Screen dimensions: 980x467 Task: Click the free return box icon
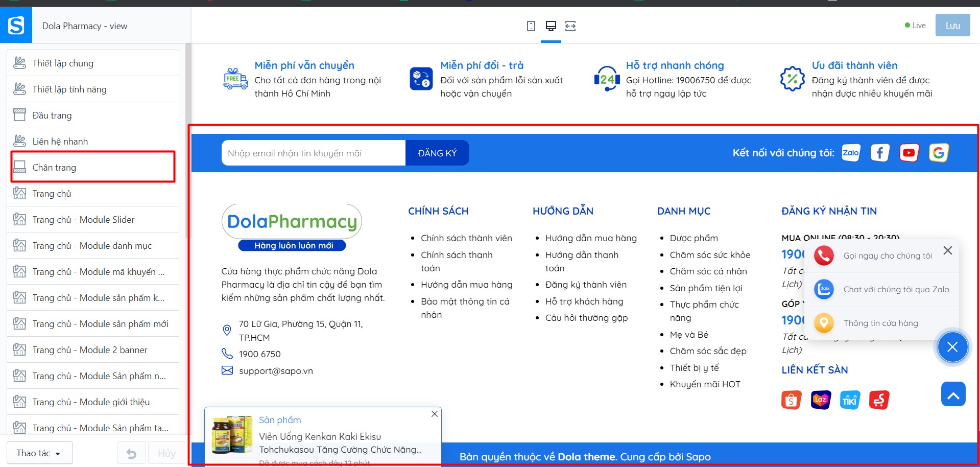tap(421, 79)
